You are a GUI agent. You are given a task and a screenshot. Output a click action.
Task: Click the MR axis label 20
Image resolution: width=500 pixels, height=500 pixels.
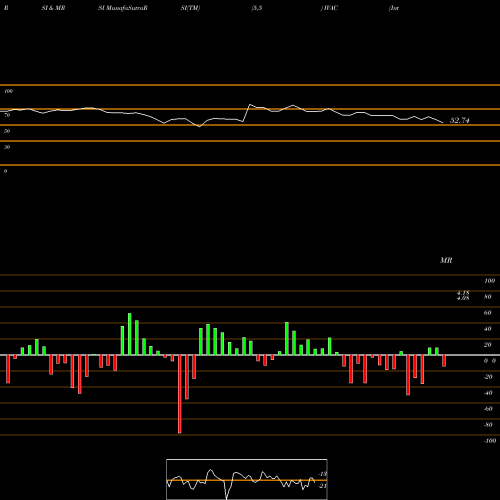[x=488, y=345]
